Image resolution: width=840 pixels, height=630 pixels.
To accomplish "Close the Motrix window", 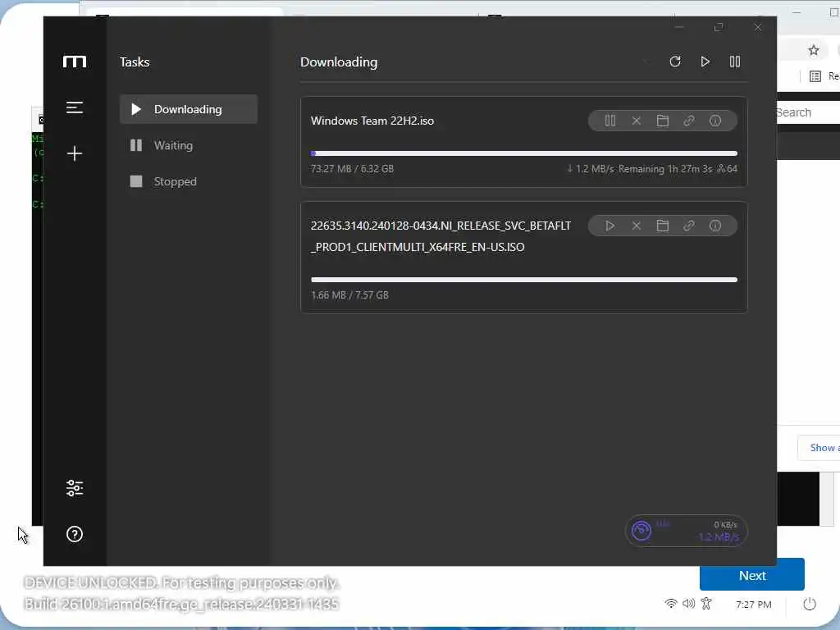I will [x=757, y=27].
